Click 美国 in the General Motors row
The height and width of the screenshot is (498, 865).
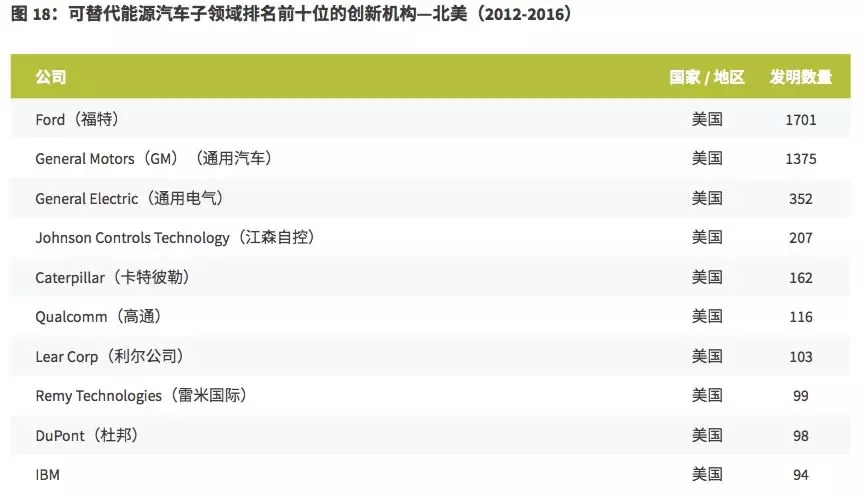click(707, 158)
